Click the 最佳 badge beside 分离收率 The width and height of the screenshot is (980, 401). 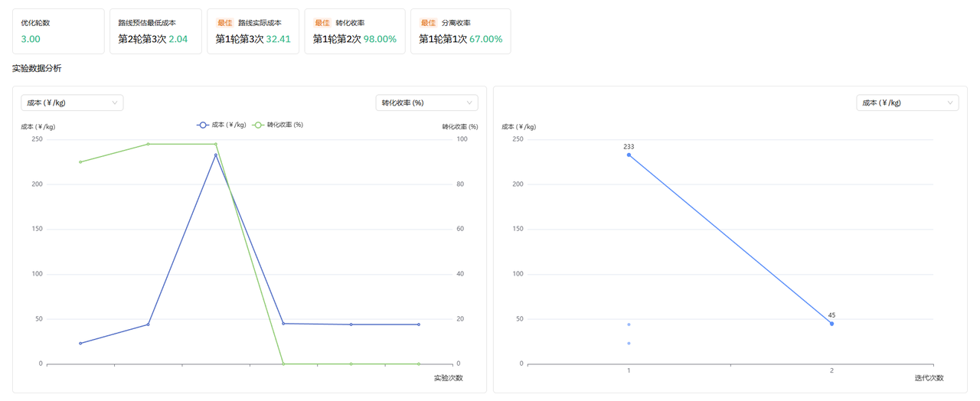(x=428, y=23)
